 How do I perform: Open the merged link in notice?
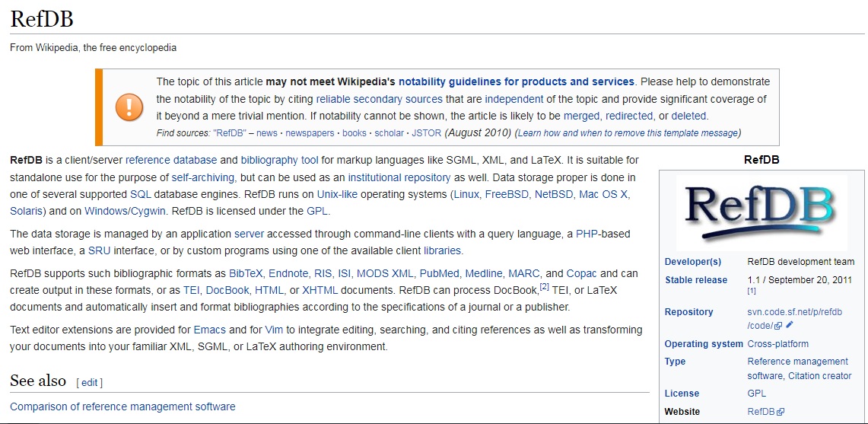click(581, 116)
